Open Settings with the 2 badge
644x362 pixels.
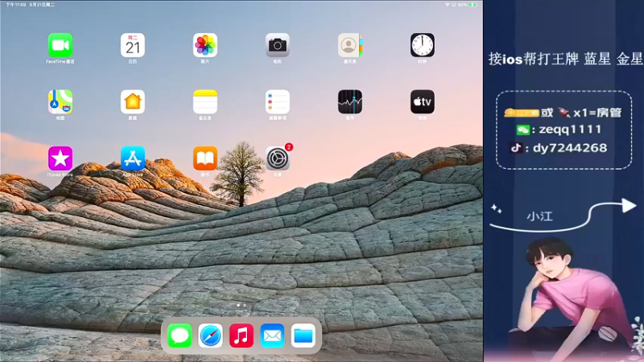[277, 158]
